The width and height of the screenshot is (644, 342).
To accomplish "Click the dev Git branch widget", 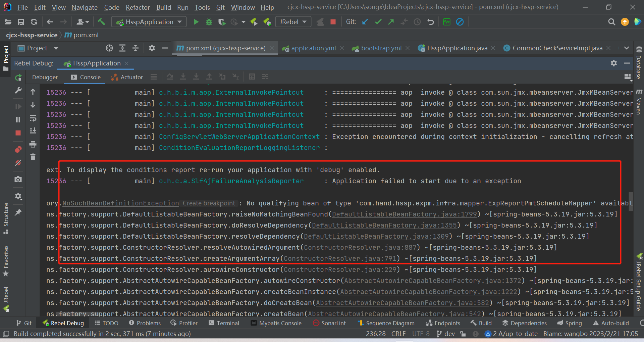I will click(x=446, y=334).
